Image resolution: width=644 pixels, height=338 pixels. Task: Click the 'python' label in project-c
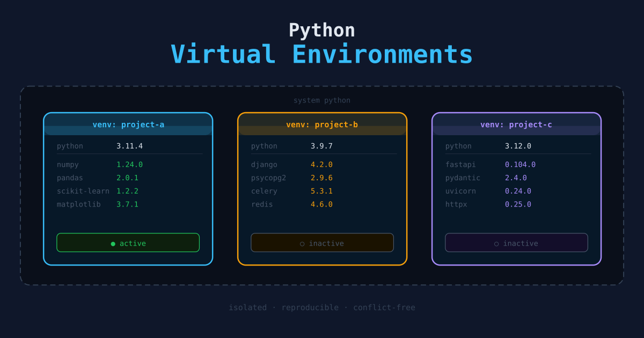click(458, 146)
